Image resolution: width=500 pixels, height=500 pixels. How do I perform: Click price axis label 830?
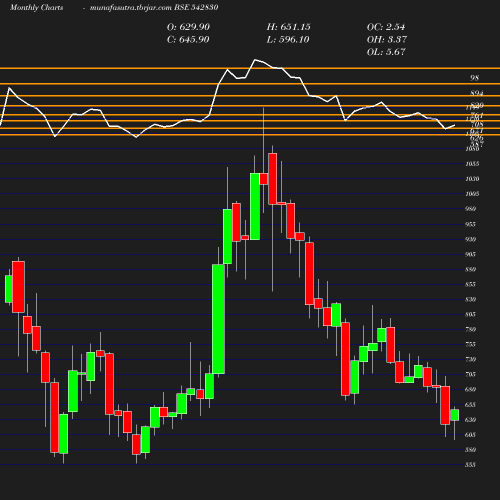click(x=470, y=299)
